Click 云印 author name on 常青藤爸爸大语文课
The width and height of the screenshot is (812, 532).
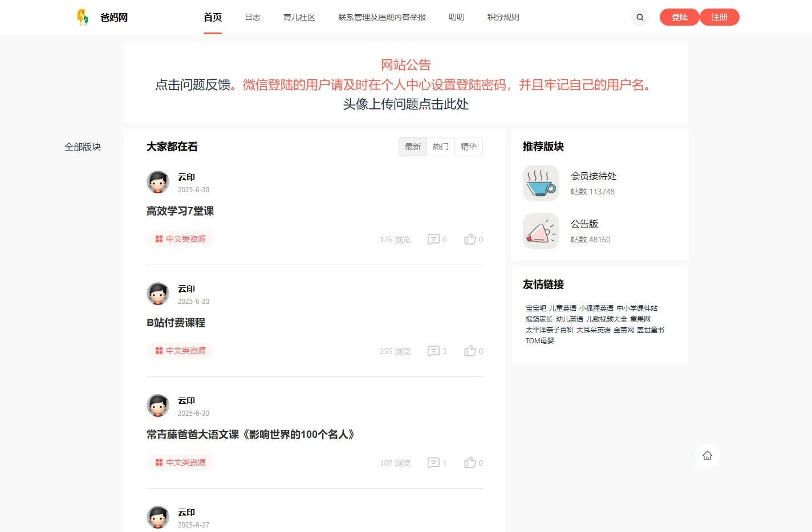(x=186, y=401)
